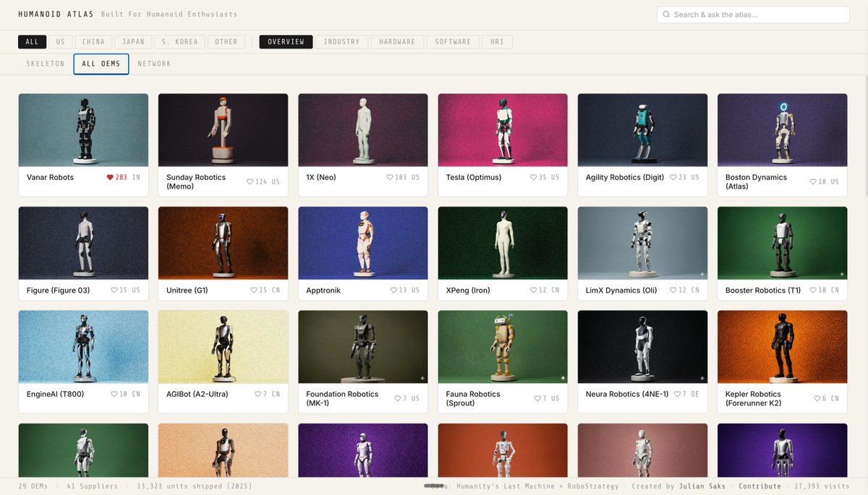Click the '41 Suppliers' status text

coord(92,486)
